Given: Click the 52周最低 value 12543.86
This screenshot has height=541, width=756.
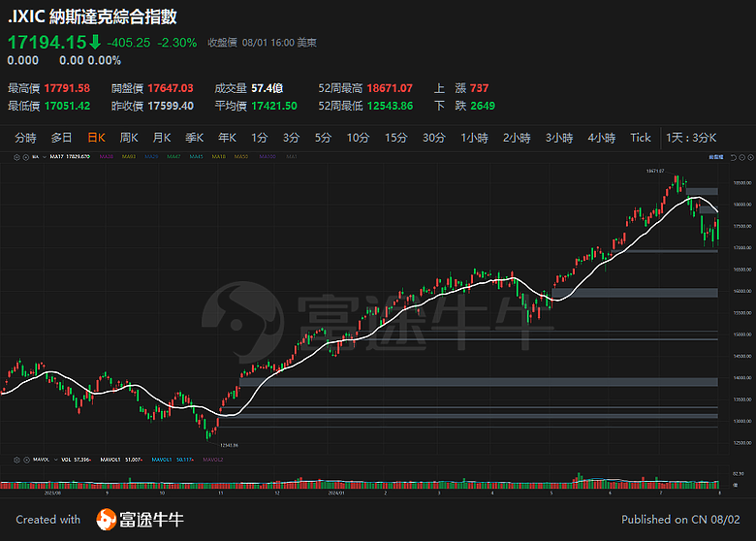Looking at the screenshot, I should 390,106.
